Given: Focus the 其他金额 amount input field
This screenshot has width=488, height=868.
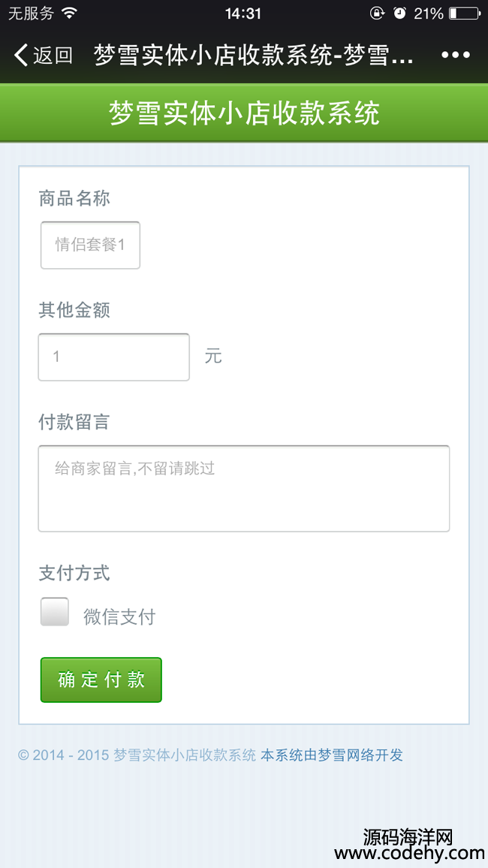Looking at the screenshot, I should point(114,357).
